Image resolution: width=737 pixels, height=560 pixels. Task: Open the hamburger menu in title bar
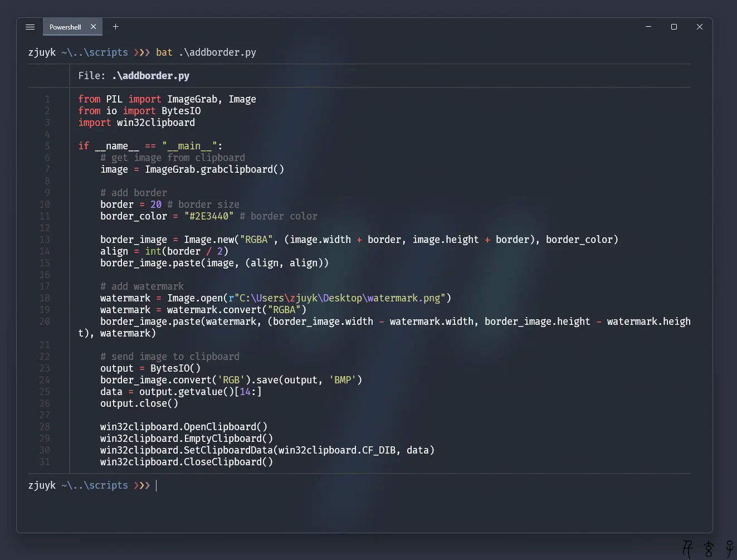click(x=30, y=27)
